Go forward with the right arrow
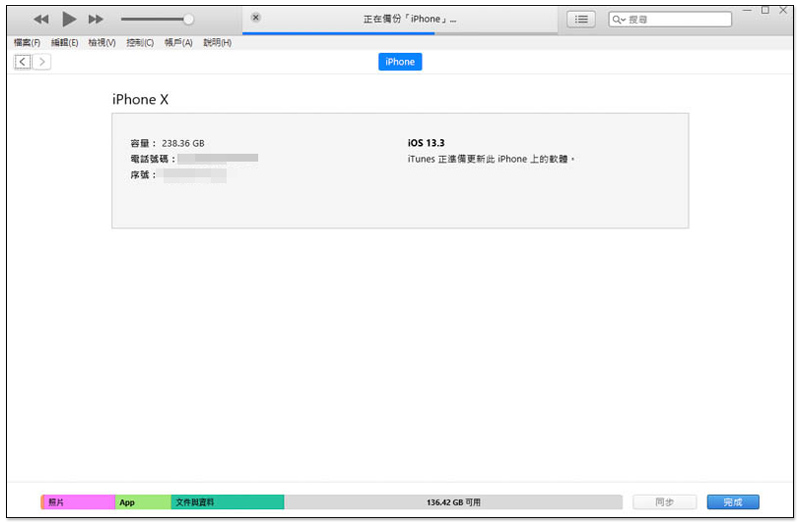Viewport: 800px width, 524px height. pos(42,62)
